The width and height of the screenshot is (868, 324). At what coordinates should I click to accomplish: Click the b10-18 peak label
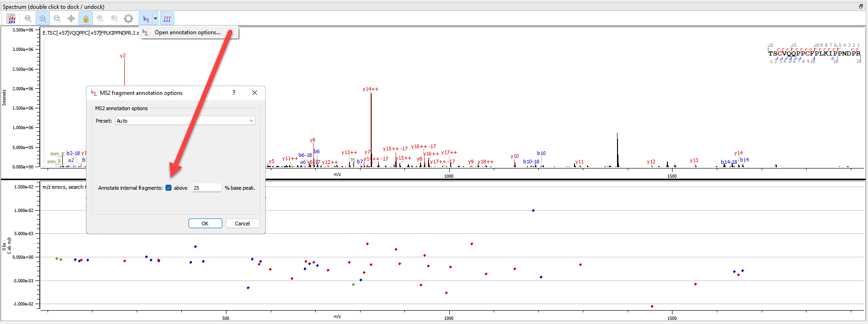pyautogui.click(x=531, y=162)
